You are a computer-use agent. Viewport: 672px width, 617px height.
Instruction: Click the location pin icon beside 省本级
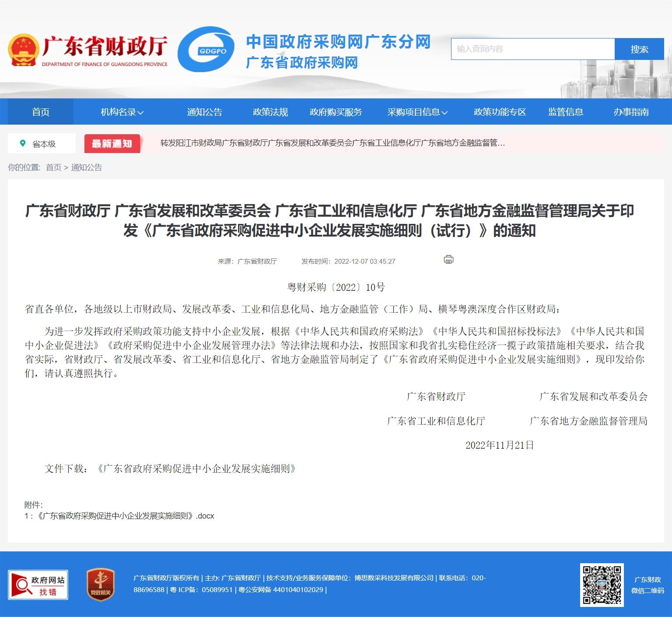pyautogui.click(x=23, y=143)
